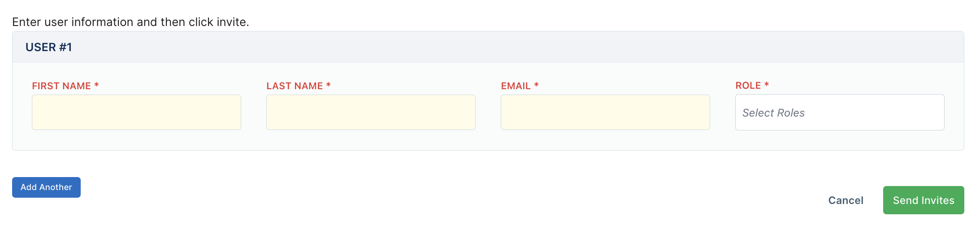The width and height of the screenshot is (980, 234).
Task: Click the LAST NAME field label
Action: click(x=295, y=86)
